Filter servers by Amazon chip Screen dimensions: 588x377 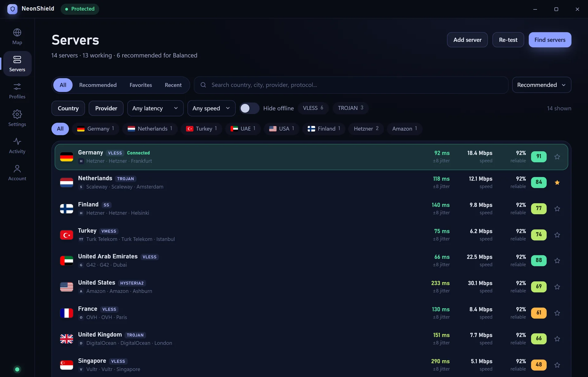tap(405, 129)
